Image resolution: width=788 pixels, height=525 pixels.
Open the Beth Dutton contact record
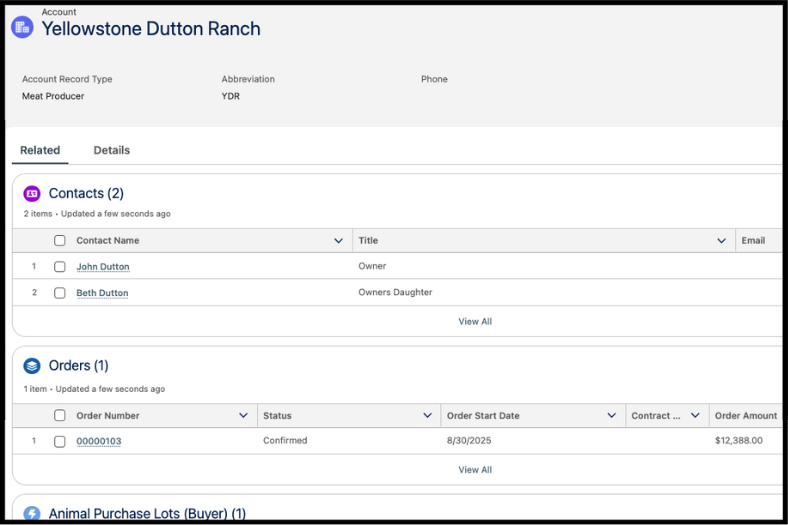coord(103,293)
